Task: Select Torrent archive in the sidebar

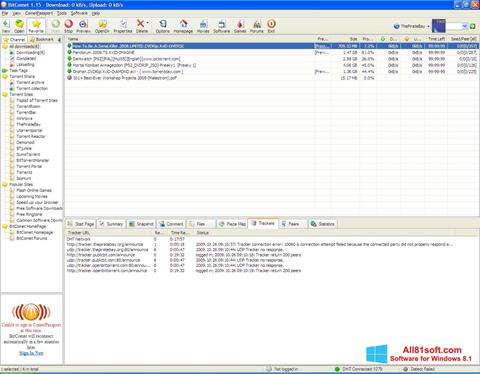Action: pyautogui.click(x=30, y=83)
